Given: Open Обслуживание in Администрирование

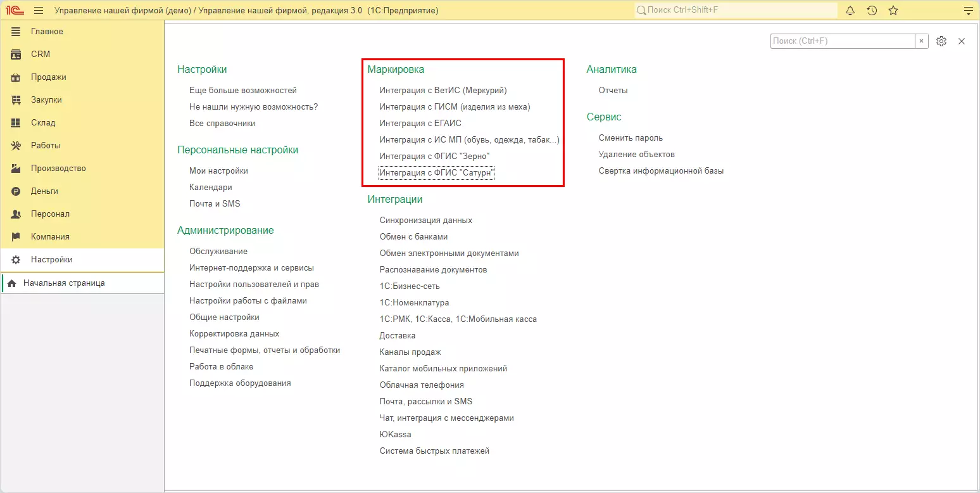Looking at the screenshot, I should tap(218, 252).
